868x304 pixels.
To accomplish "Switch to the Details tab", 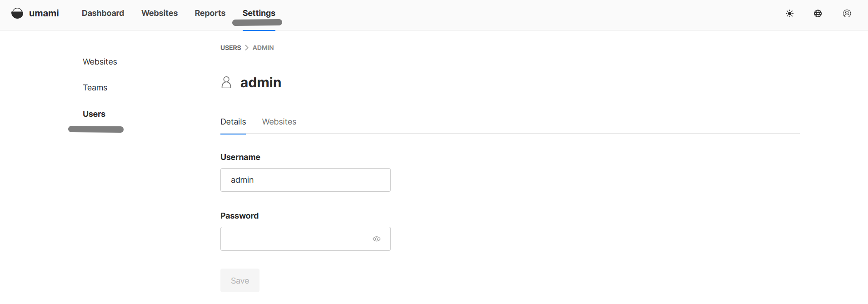I will [233, 122].
